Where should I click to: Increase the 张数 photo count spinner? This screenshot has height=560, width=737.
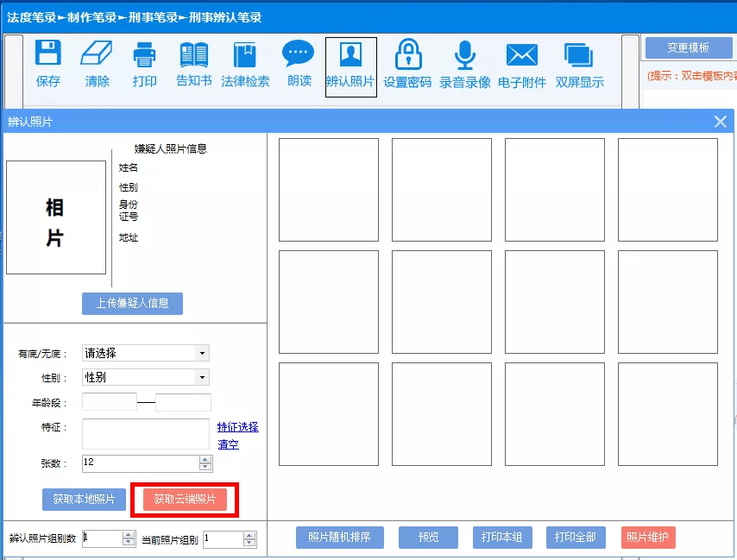point(205,459)
